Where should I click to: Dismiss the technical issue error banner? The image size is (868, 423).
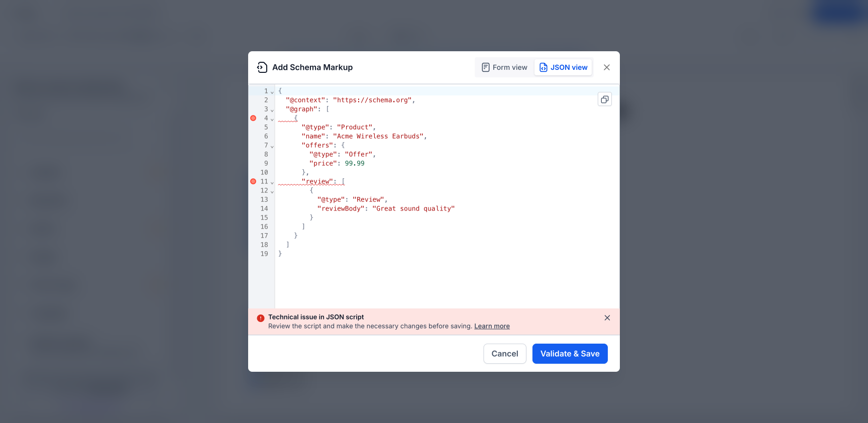pos(607,318)
